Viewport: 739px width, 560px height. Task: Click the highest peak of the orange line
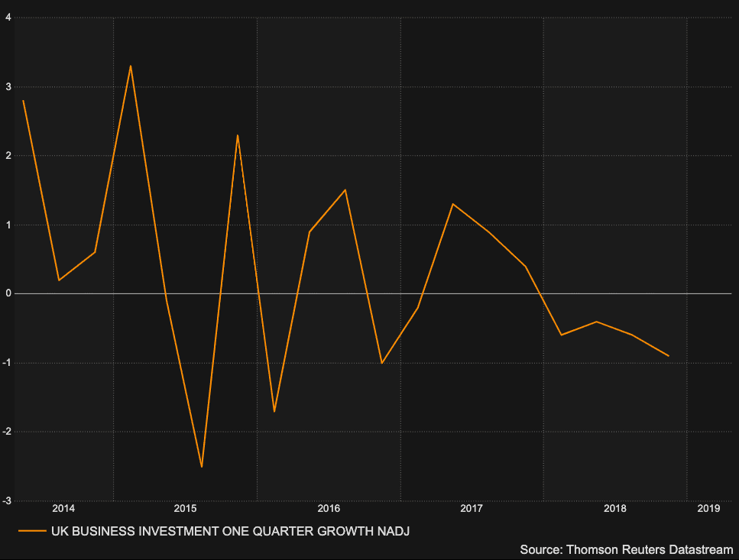tap(131, 66)
